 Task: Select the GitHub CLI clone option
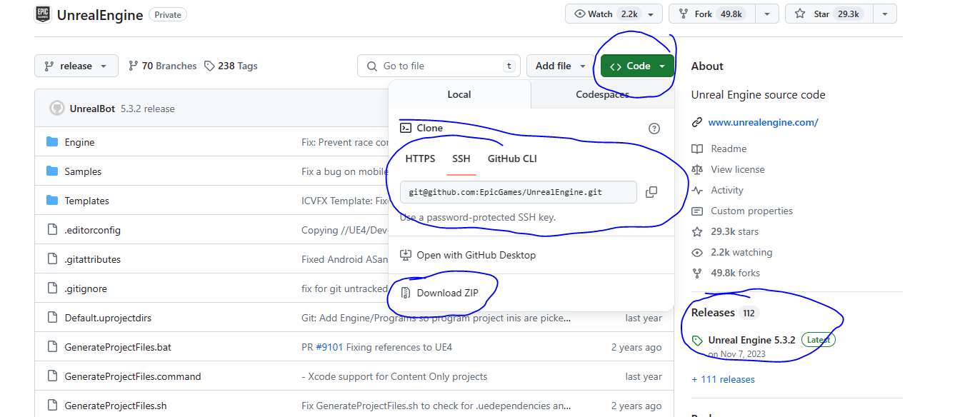[x=512, y=159]
